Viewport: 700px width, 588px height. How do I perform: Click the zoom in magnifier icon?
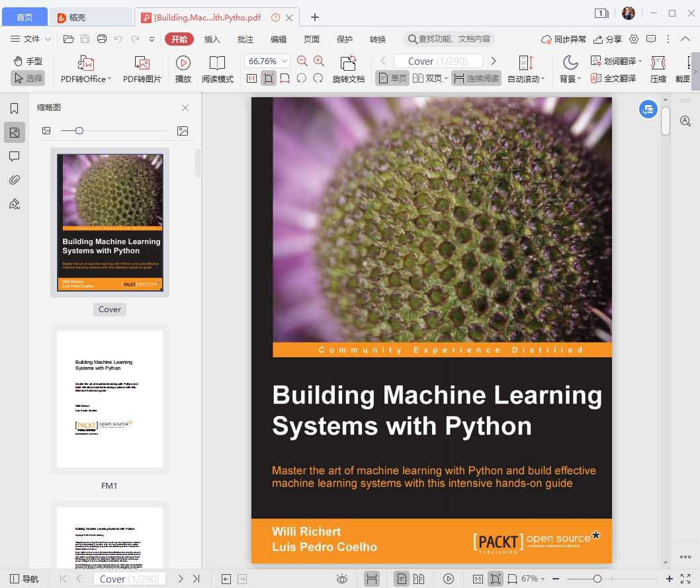pyautogui.click(x=319, y=61)
